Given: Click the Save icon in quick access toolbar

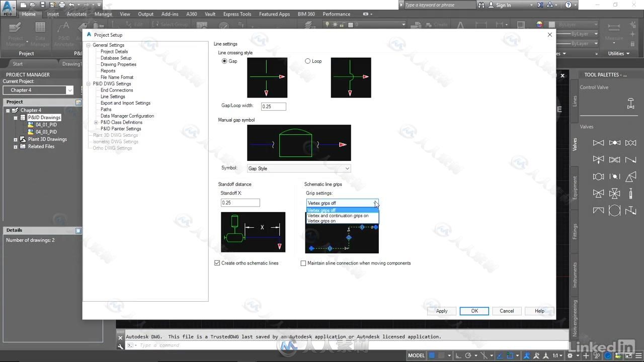Looking at the screenshot, I should pos(43,5).
